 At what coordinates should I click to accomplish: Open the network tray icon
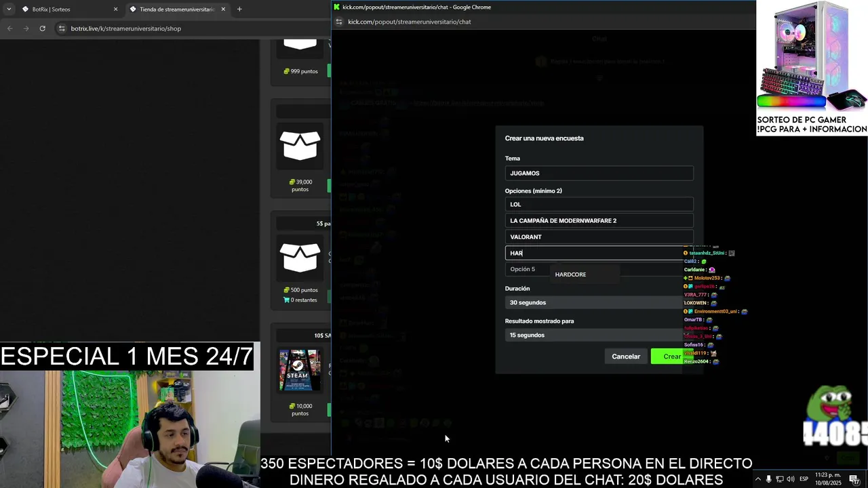779,479
